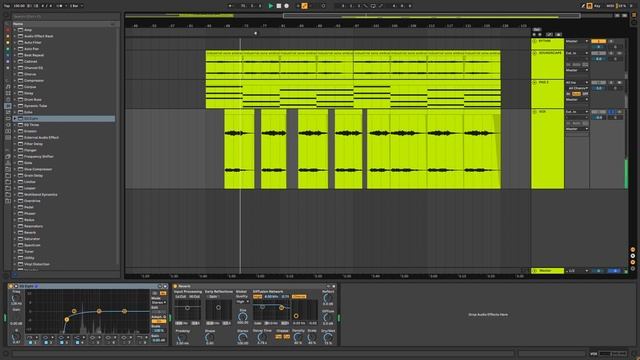Expand the selected EQ Eight folder
Viewport: 640px width, 360px height.
click(15, 119)
